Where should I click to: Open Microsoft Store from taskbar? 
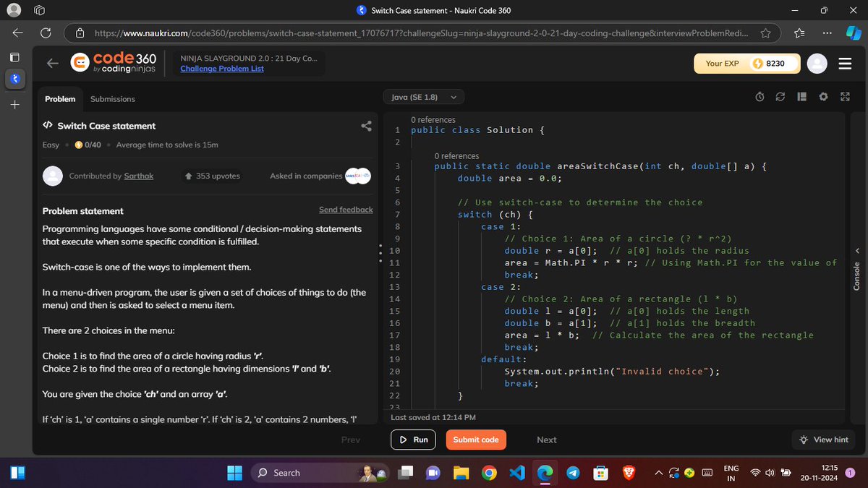pos(600,473)
